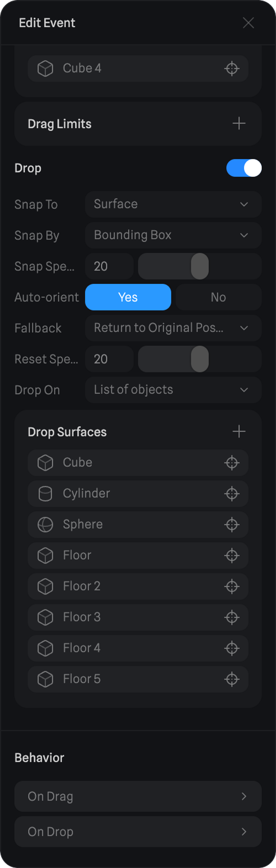Open the Snap By Bounding Box dropdown
Viewport: 276px width, 868px height.
tap(173, 235)
